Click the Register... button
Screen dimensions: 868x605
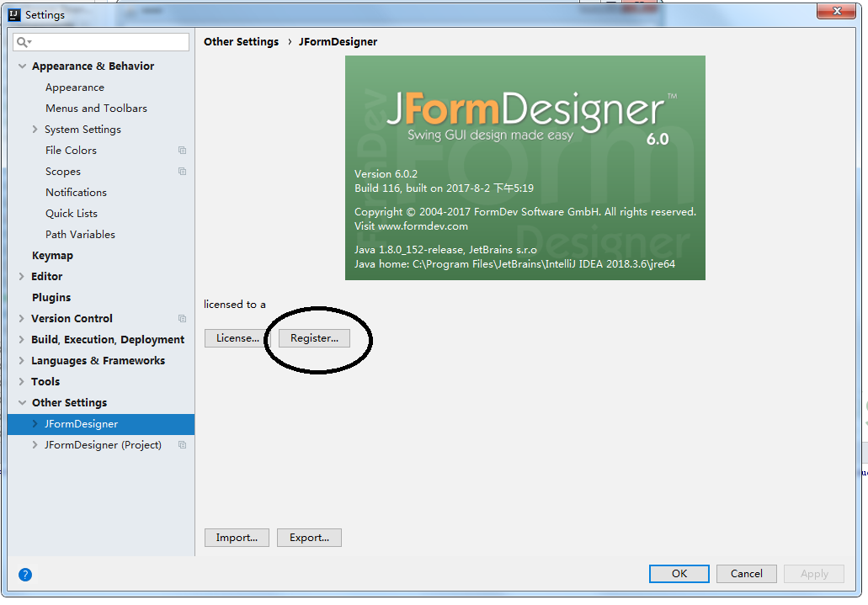314,338
